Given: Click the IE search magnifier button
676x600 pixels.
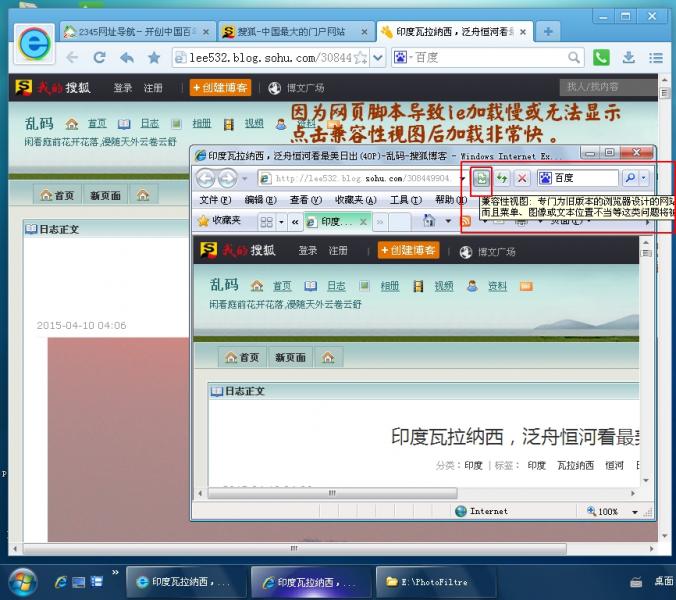Looking at the screenshot, I should click(630, 178).
